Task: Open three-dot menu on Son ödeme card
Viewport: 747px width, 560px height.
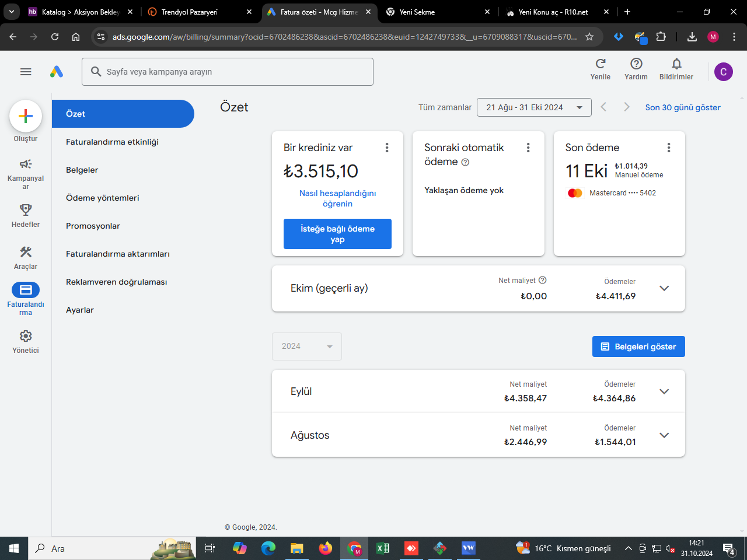Action: (669, 148)
